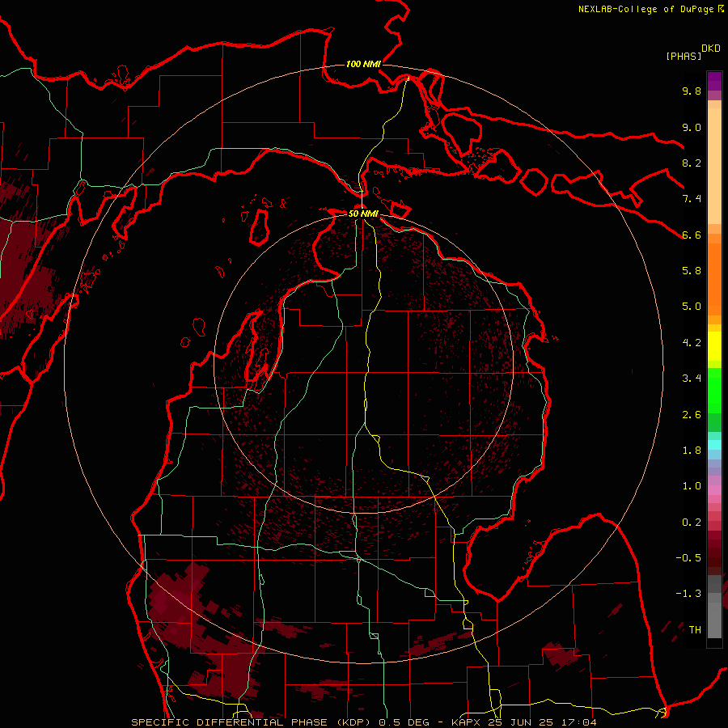This screenshot has height=728, width=728.
Task: Pick the orange color bar segment
Action: pyautogui.click(x=714, y=278)
